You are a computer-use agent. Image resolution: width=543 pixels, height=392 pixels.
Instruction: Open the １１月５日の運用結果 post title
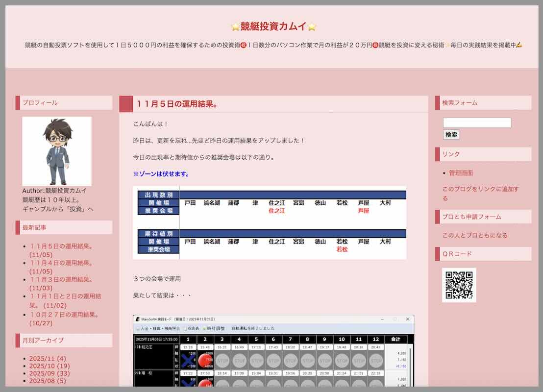[177, 104]
